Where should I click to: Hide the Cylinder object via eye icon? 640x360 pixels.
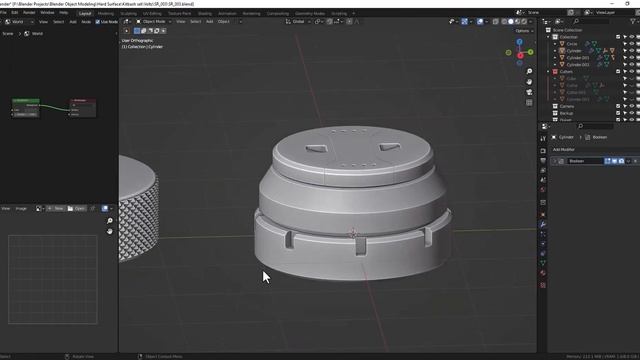click(x=631, y=51)
